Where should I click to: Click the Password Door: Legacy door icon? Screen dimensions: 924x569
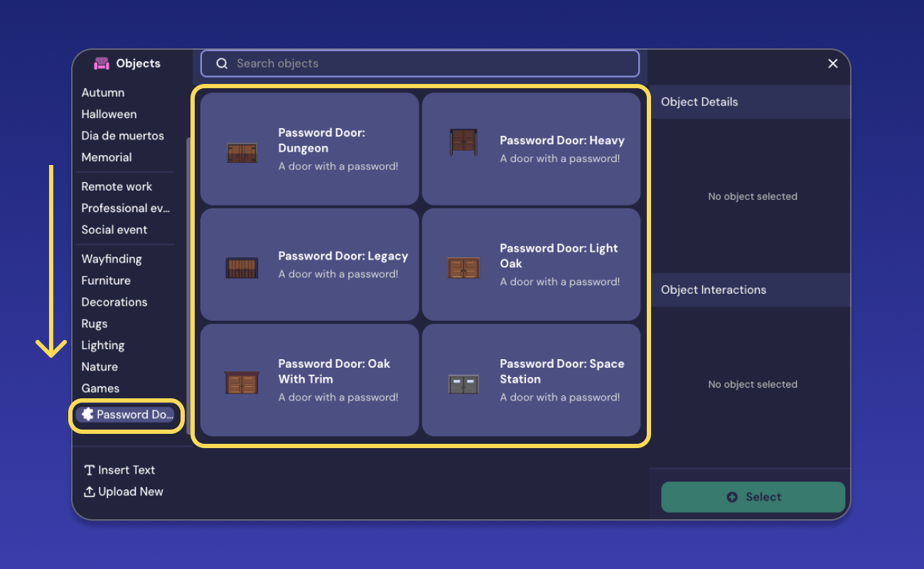(x=242, y=267)
